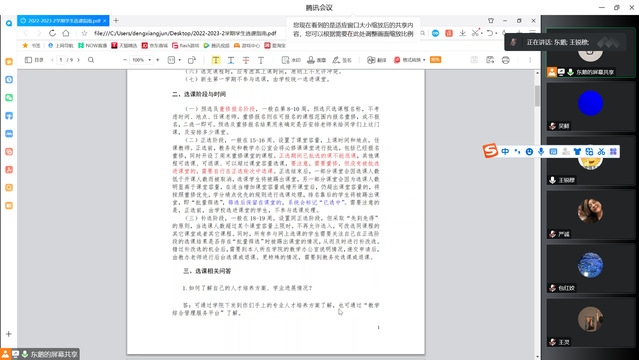Open the flash游戏 bookmark
The width and height of the screenshot is (639, 360).
tap(185, 46)
